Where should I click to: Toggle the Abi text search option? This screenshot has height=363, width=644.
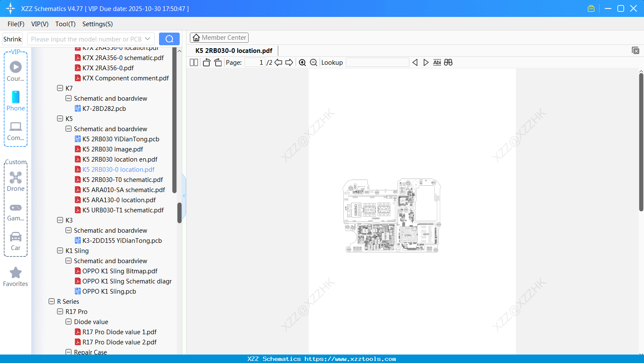pyautogui.click(x=437, y=62)
